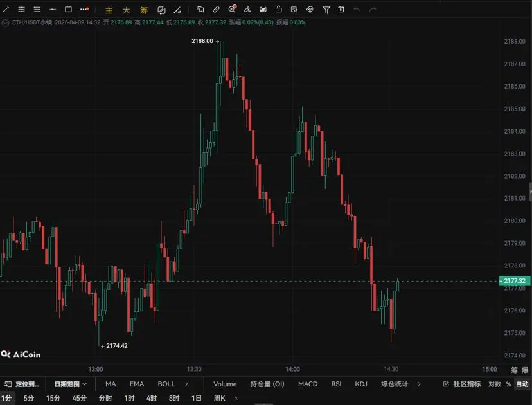Click the 定位到 locate button
Viewport: 532px width, 405px height.
22,384
